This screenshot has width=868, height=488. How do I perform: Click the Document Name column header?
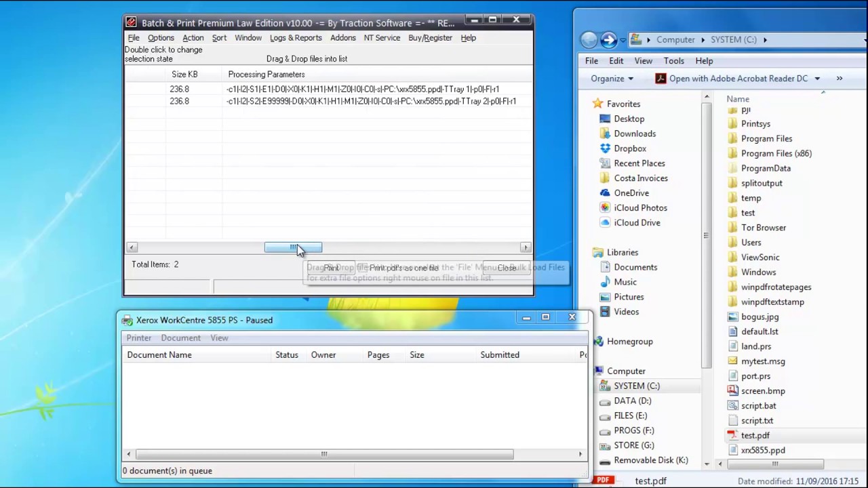[159, 355]
